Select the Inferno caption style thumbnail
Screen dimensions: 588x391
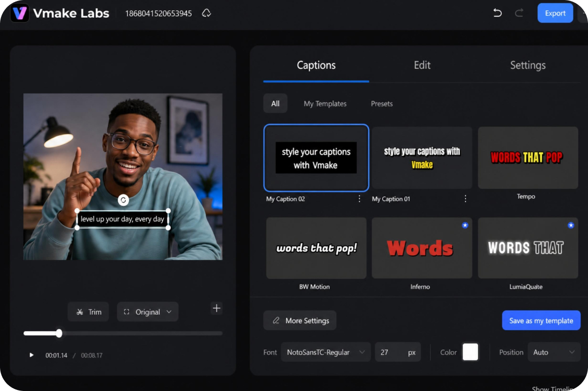pyautogui.click(x=422, y=248)
